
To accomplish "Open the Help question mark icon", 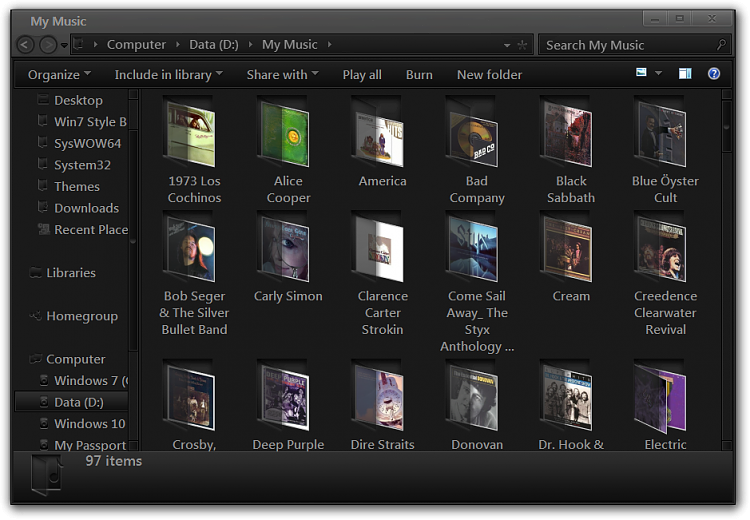I will point(714,74).
